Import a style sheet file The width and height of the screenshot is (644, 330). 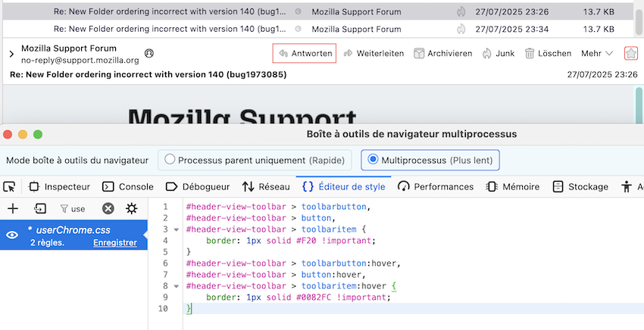(40, 208)
